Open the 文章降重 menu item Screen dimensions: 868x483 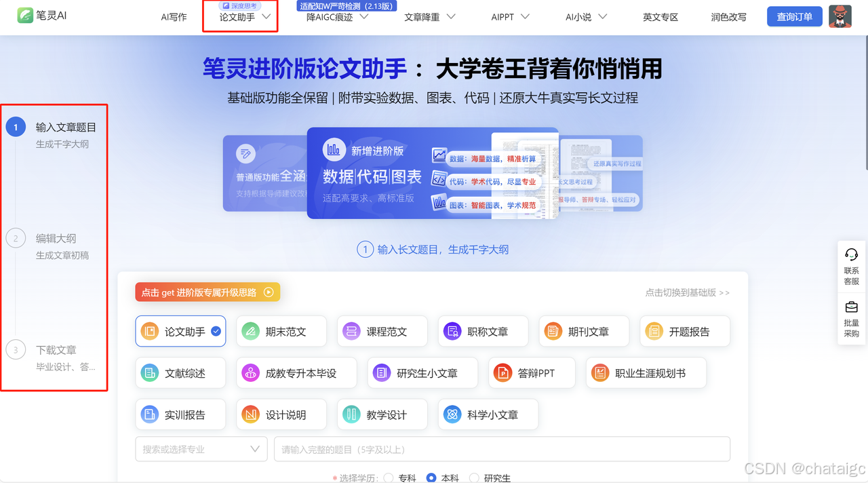pos(422,17)
